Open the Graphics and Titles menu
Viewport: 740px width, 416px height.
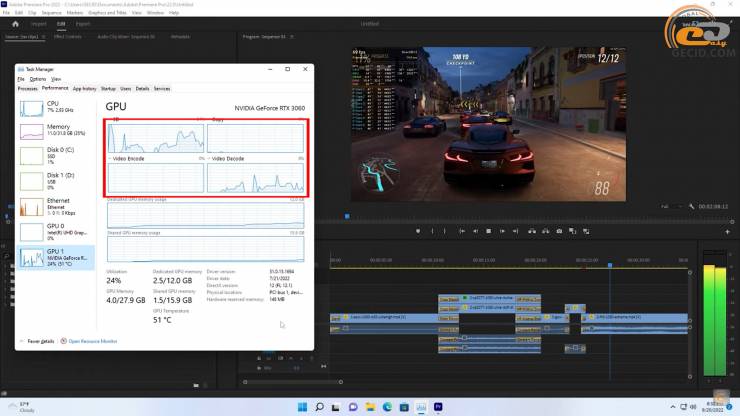(107, 13)
